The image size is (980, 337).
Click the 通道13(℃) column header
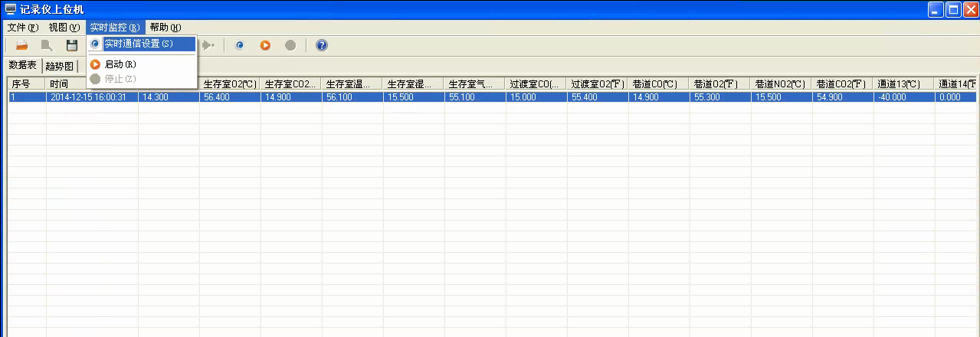click(904, 83)
